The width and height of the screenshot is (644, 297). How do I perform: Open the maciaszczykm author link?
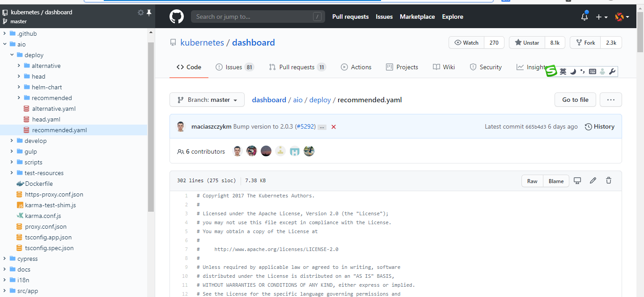[212, 126]
